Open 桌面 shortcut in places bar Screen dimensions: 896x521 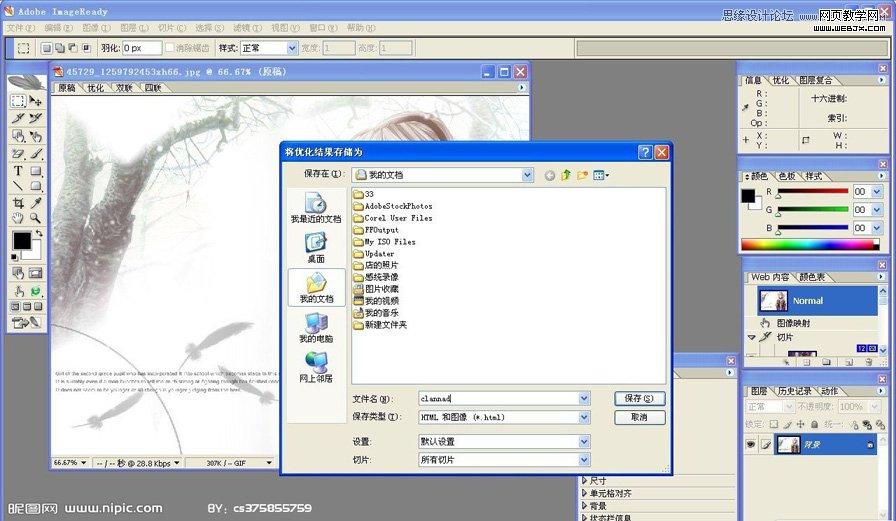tap(315, 248)
